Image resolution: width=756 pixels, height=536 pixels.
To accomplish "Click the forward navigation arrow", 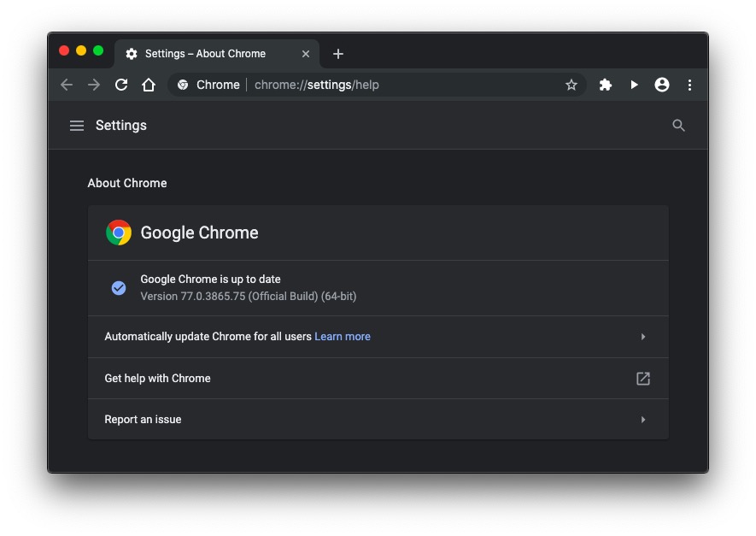I will click(x=94, y=85).
